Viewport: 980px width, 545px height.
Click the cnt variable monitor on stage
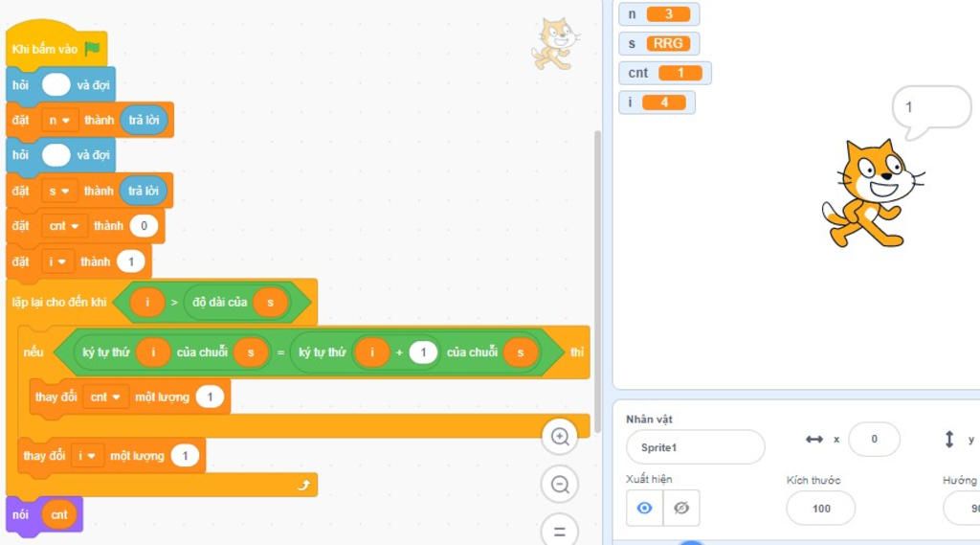[665, 73]
